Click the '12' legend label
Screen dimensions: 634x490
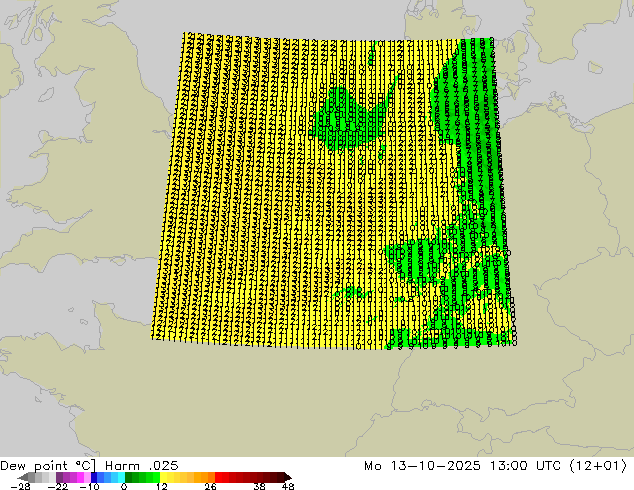coord(162,486)
